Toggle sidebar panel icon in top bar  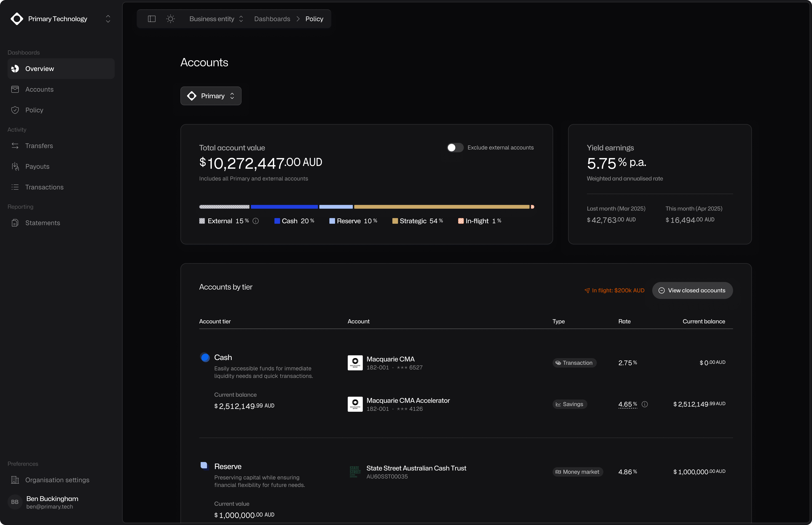pos(152,19)
